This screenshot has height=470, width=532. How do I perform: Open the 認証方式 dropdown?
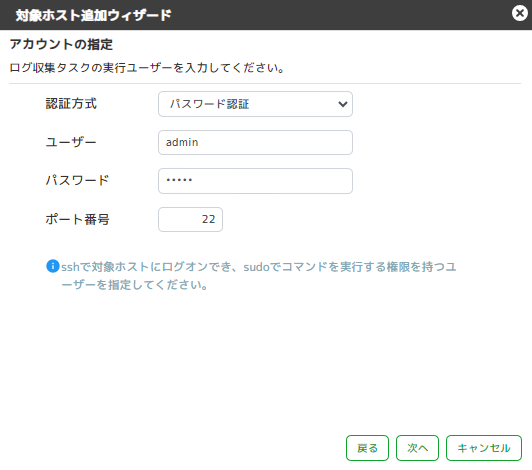(x=255, y=104)
